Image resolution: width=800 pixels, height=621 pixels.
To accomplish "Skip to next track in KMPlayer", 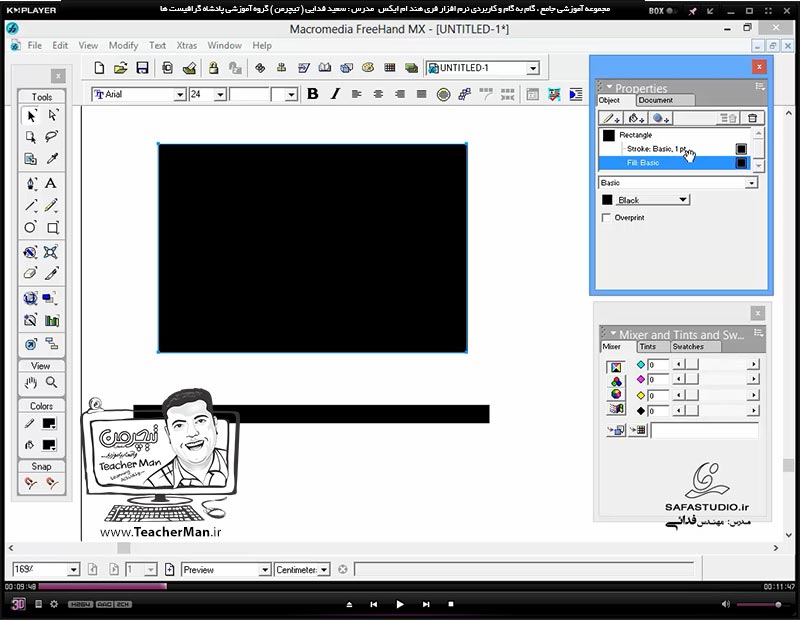I will tap(426, 604).
